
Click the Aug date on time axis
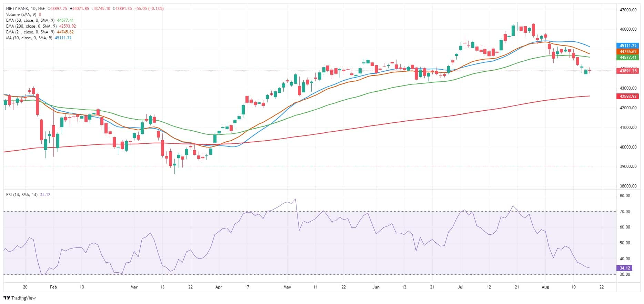(545, 287)
